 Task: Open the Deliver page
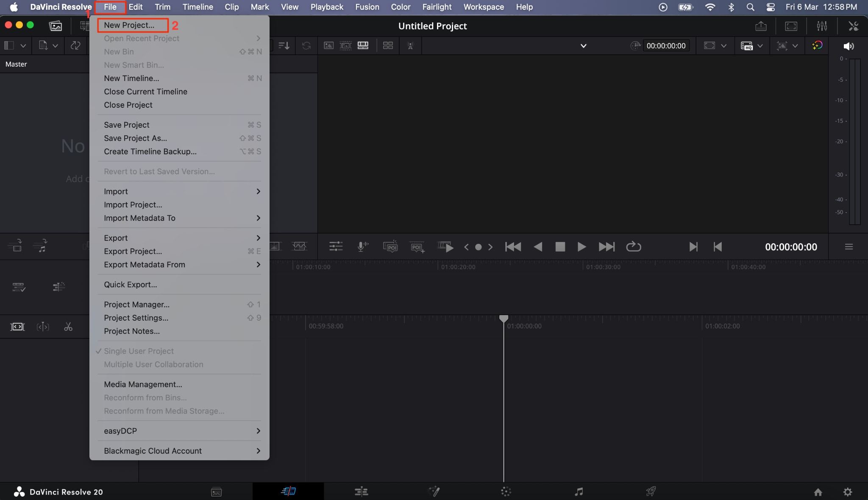[651, 492]
